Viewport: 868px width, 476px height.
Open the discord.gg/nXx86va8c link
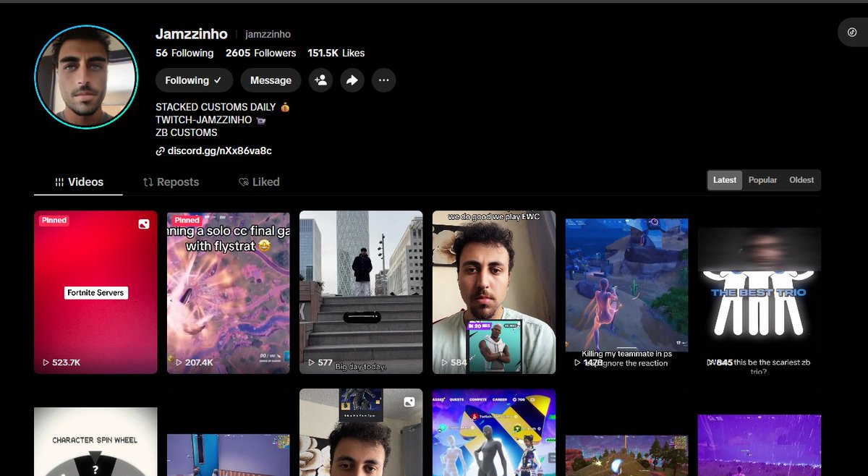click(220, 151)
